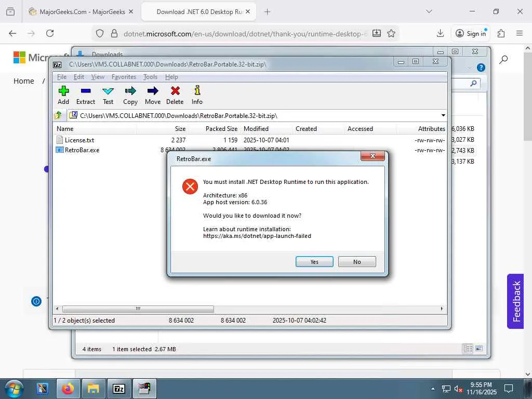Bookmark this page with the star

[391, 33]
